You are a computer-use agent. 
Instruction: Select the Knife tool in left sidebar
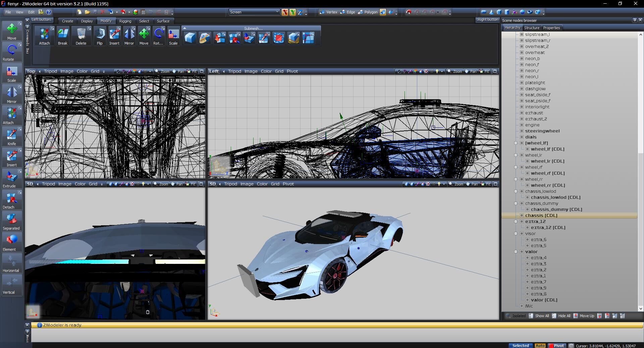(x=12, y=136)
